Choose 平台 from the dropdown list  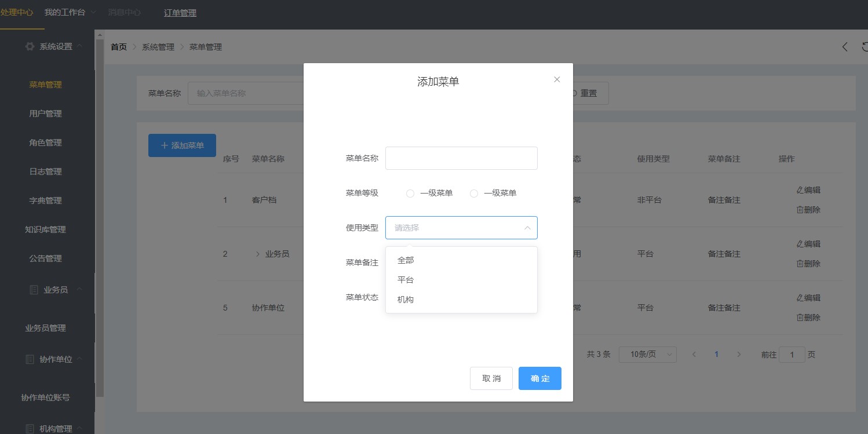tap(461, 280)
